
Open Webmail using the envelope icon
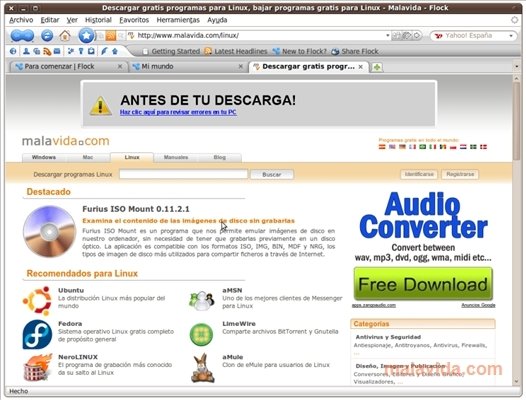[x=57, y=51]
